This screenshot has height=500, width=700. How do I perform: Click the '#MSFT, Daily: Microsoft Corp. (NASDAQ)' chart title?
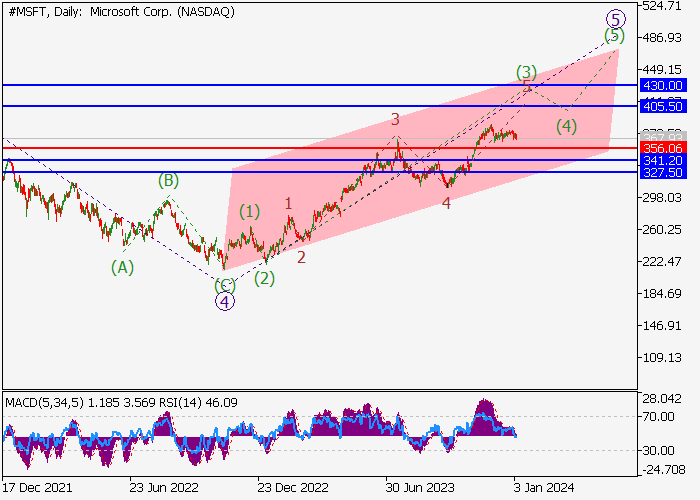[x=121, y=12]
